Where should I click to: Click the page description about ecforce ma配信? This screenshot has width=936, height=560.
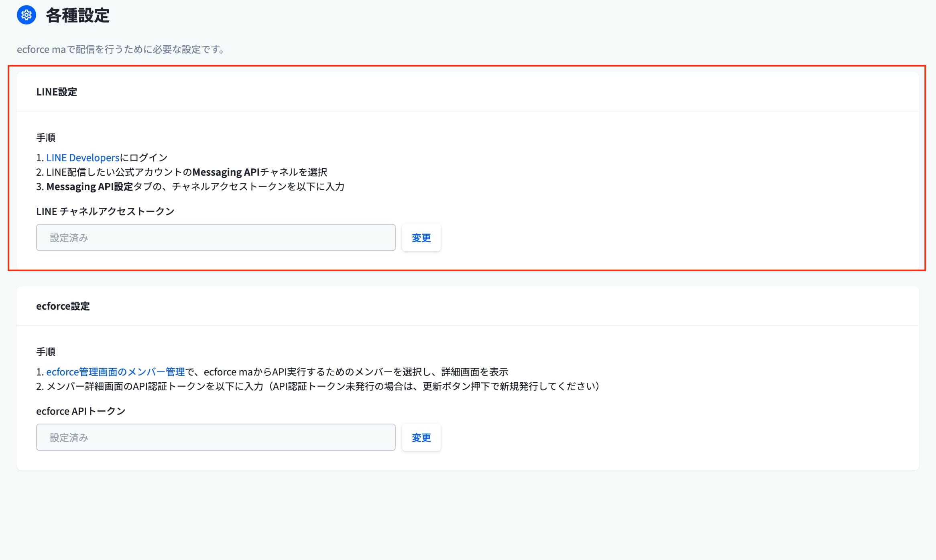[x=120, y=49]
